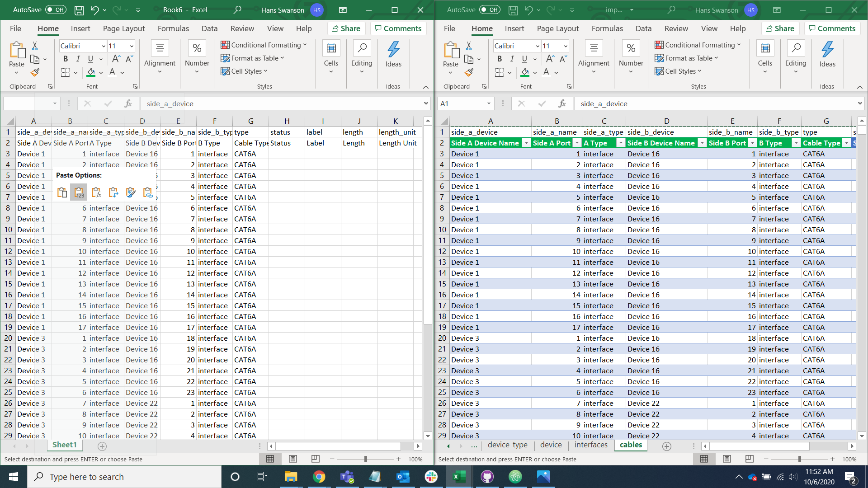The height and width of the screenshot is (488, 868).
Task: Increase font size in Book6 window
Action: tap(116, 59)
